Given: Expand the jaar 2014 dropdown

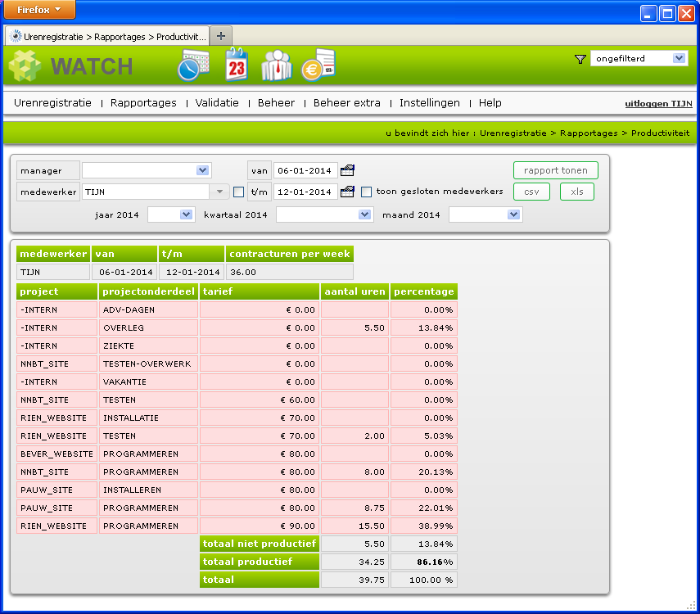Looking at the screenshot, I should (186, 214).
